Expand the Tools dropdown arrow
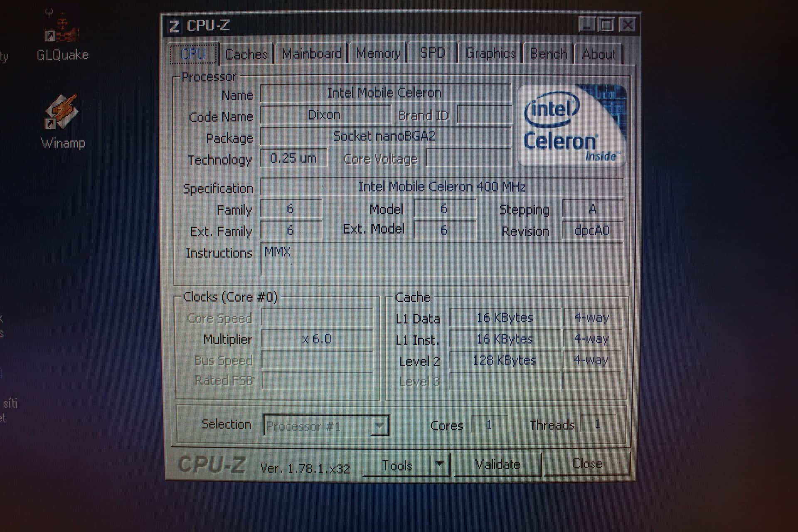The width and height of the screenshot is (798, 532). (440, 464)
